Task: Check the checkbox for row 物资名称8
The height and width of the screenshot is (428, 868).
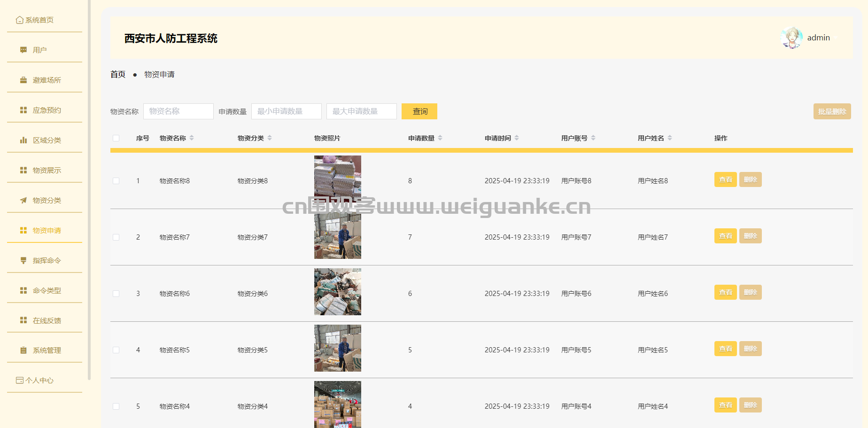Action: [x=116, y=181]
